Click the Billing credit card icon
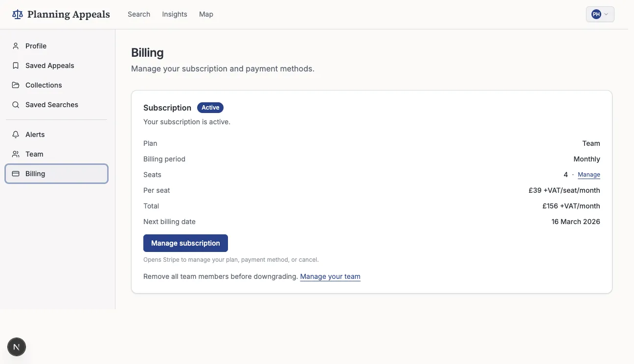The height and width of the screenshot is (364, 634). point(16,173)
